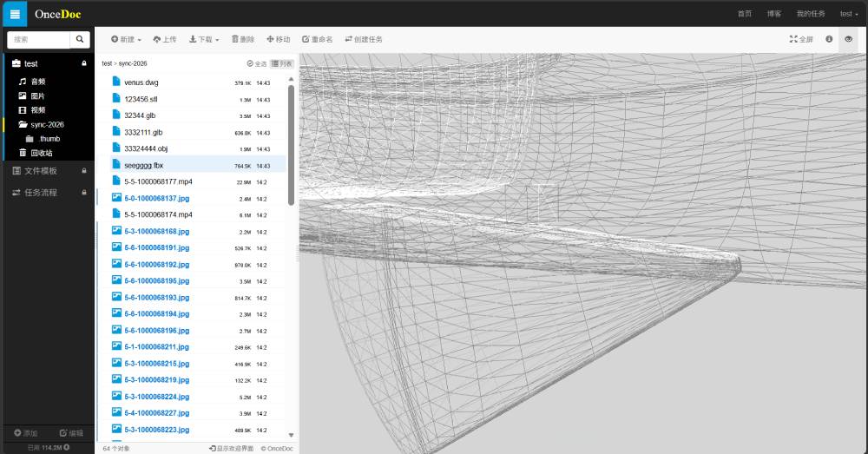Screen dimensions: 868x454
Task: Open image 5-6-1000068191.jpg
Action: pyautogui.click(x=156, y=247)
